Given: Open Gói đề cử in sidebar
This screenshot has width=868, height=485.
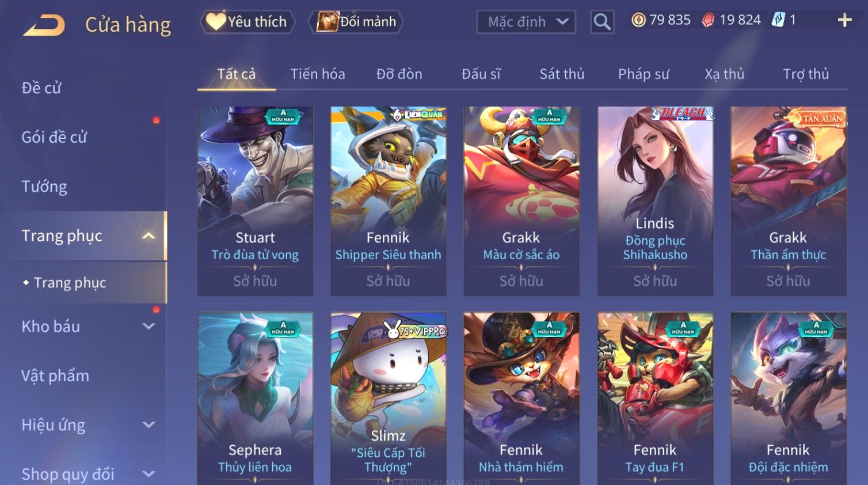Looking at the screenshot, I should pyautogui.click(x=54, y=137).
